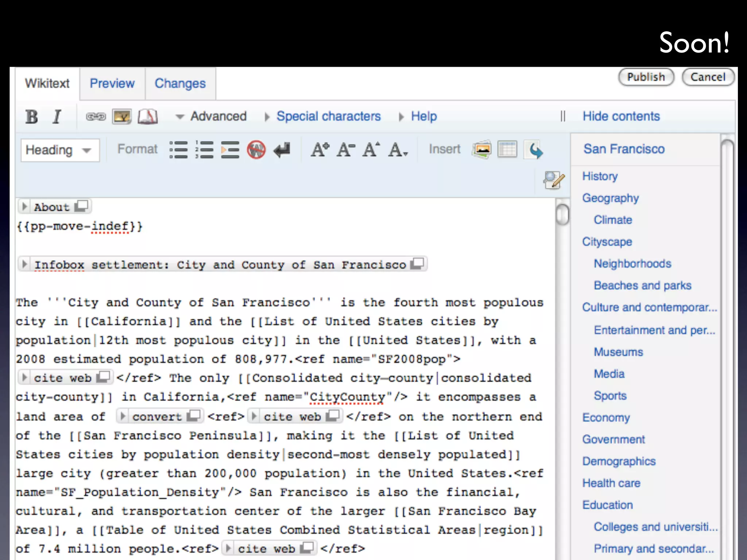Open Geography section in contents
The height and width of the screenshot is (560, 747).
[610, 198]
